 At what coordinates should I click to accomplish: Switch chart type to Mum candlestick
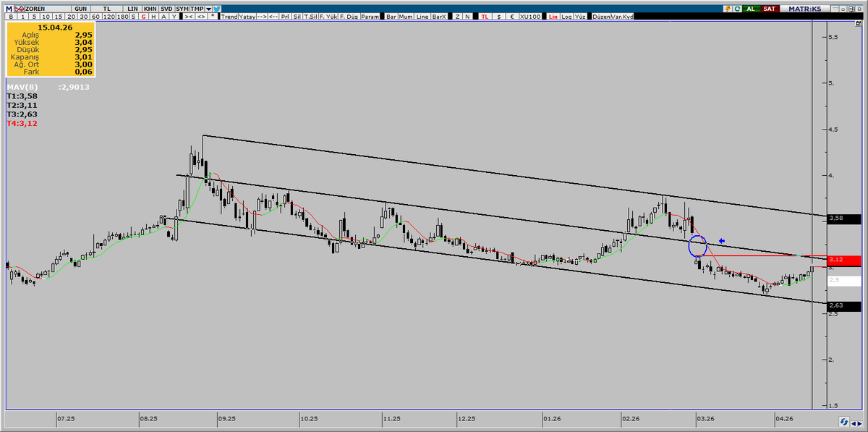click(x=406, y=17)
